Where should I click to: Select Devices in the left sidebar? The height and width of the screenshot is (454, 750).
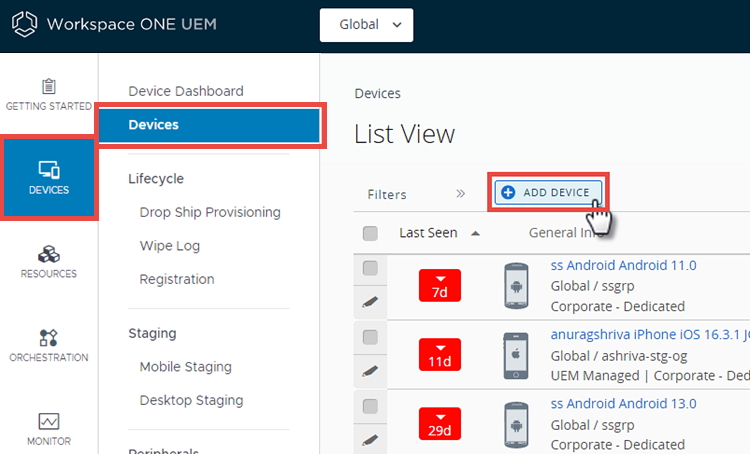(x=49, y=178)
